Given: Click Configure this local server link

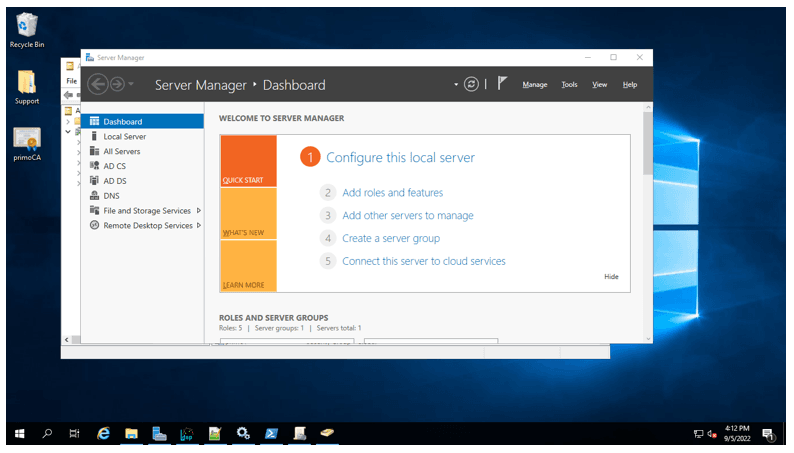Looking at the screenshot, I should pos(400,158).
